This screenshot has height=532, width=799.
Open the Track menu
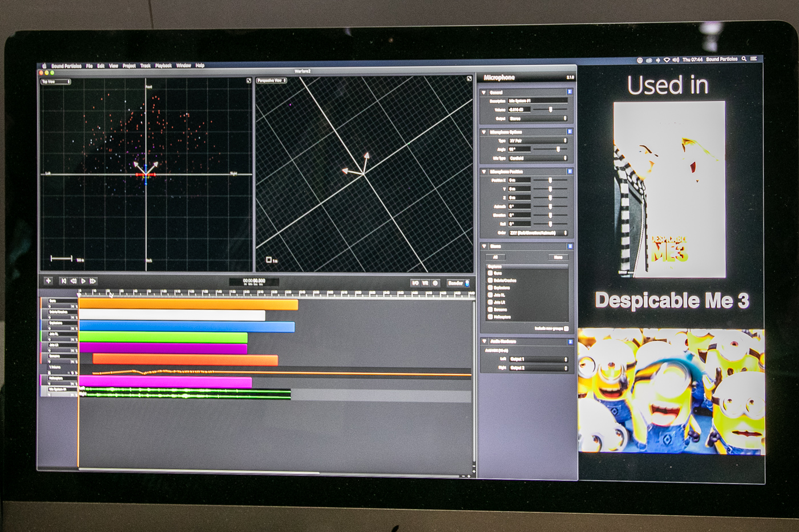(146, 66)
